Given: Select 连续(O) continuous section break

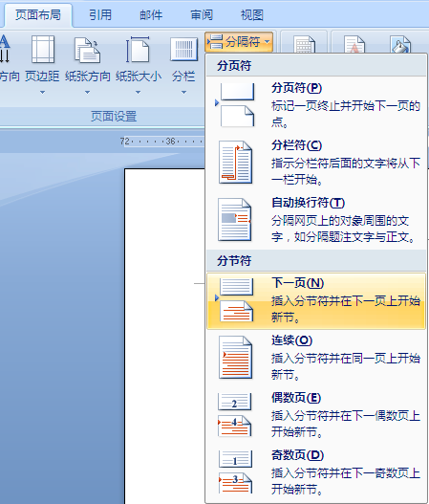Looking at the screenshot, I should (316, 358).
